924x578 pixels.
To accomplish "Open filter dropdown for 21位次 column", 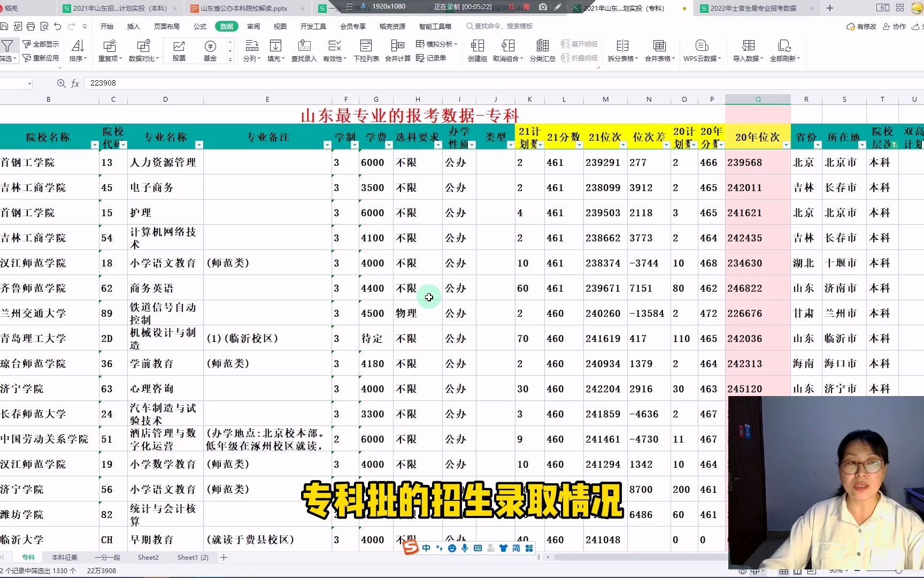I will pos(623,145).
